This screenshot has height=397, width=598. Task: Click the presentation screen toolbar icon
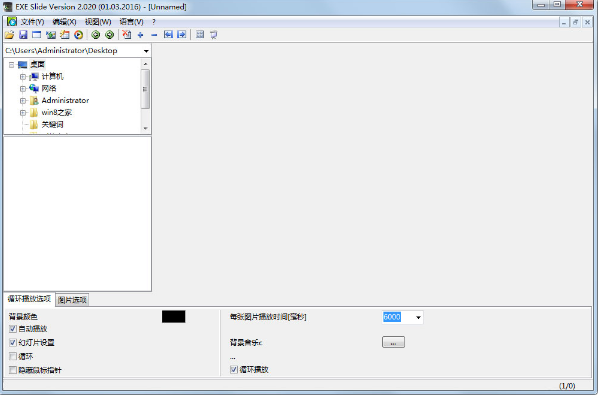point(214,35)
